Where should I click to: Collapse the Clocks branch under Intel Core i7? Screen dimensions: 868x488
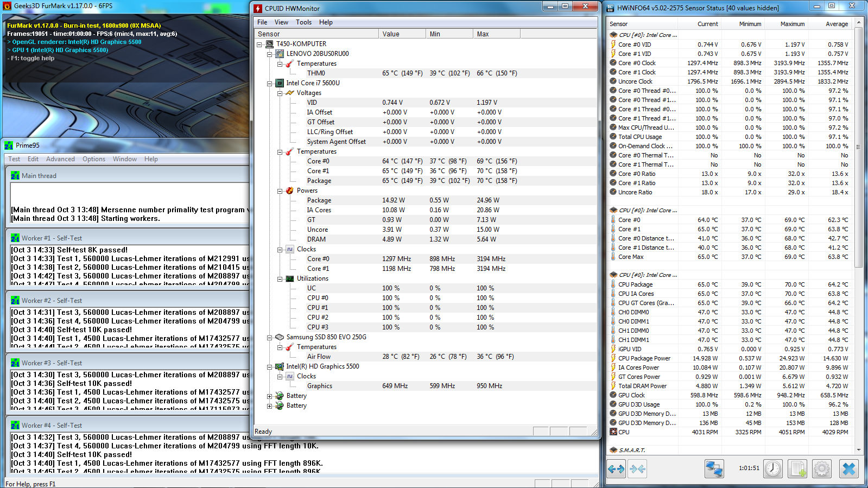280,250
